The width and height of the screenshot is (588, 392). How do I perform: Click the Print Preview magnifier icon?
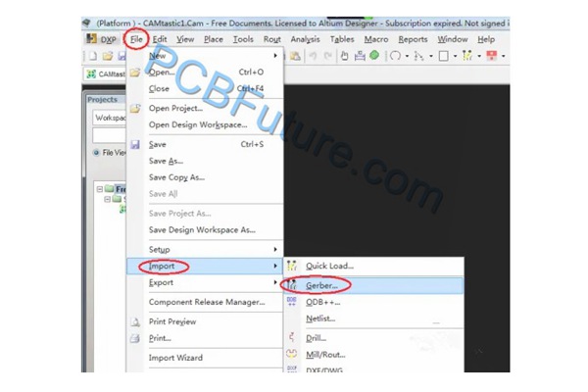tap(135, 321)
